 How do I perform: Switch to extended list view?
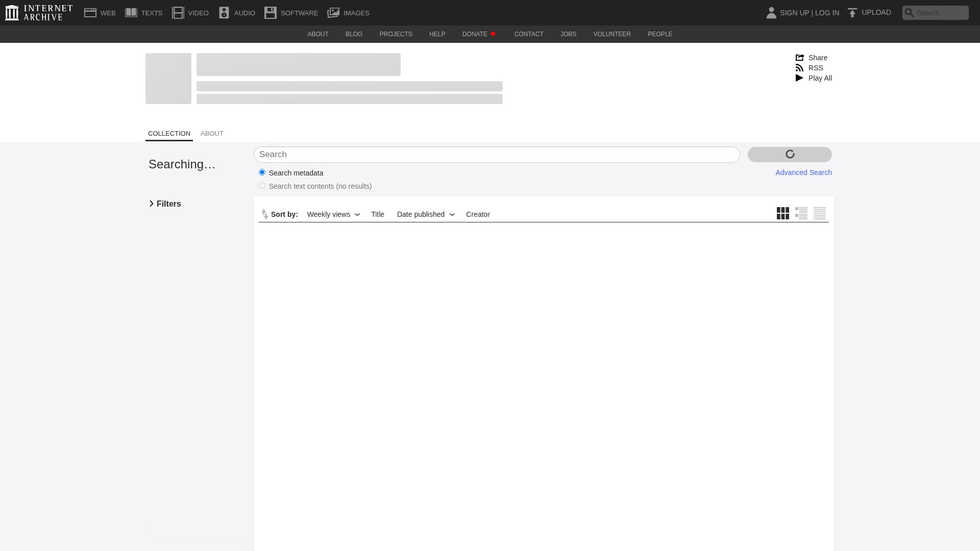click(x=801, y=213)
